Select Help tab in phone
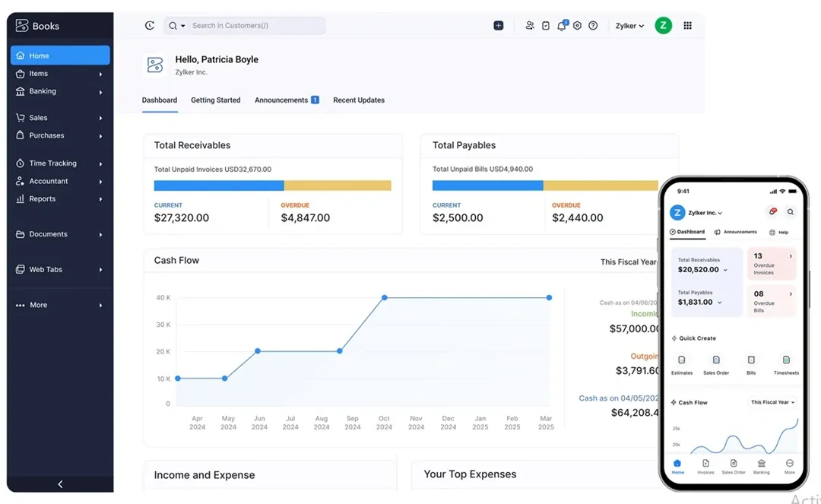Screen dimensions: 821x504 (x=778, y=232)
